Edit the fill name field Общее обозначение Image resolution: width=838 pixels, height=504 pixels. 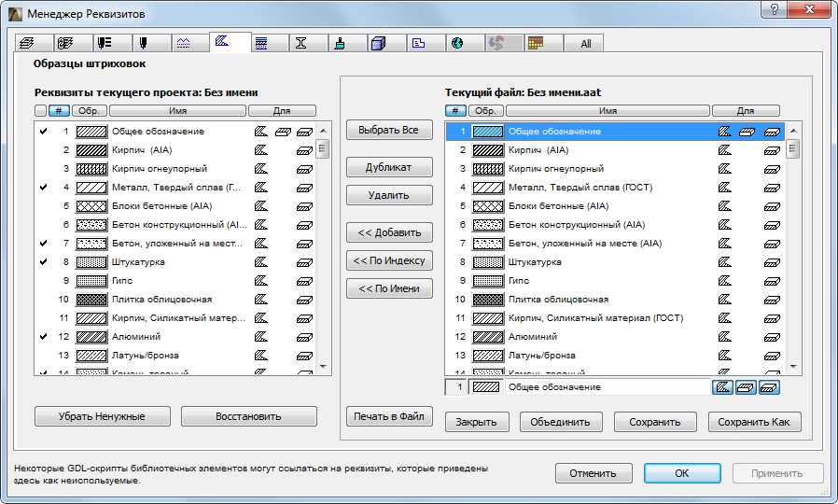tap(608, 387)
